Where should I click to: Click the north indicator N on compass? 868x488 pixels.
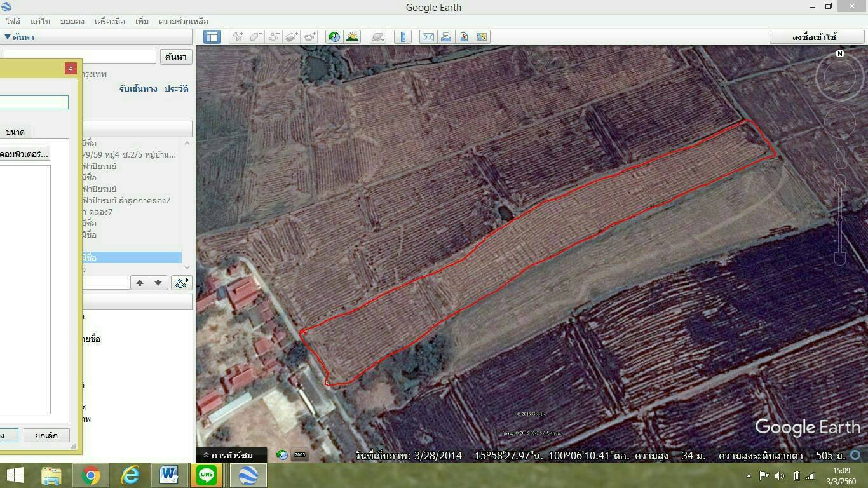pyautogui.click(x=840, y=54)
